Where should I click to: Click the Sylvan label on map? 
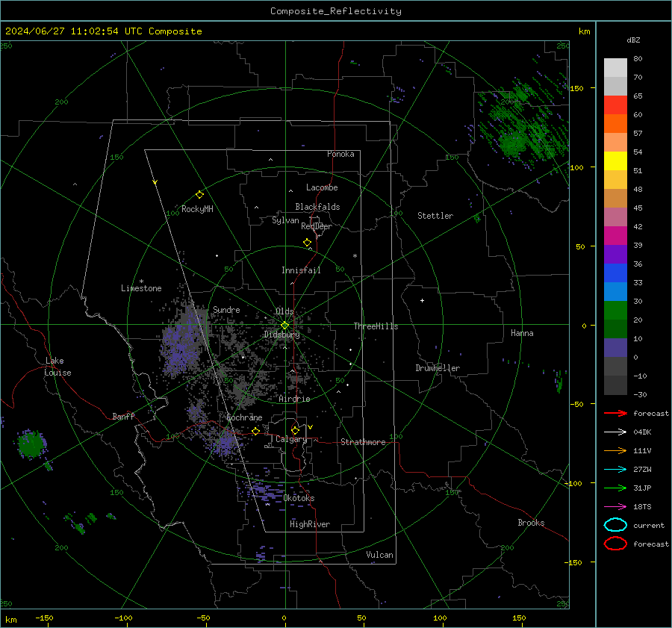coord(285,220)
